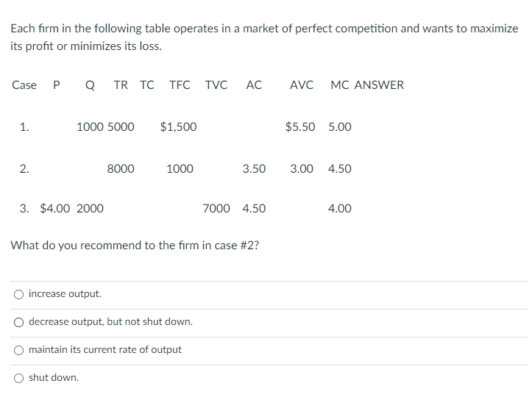Click the TVC column header
The width and height of the screenshot is (532, 400).
(216, 85)
